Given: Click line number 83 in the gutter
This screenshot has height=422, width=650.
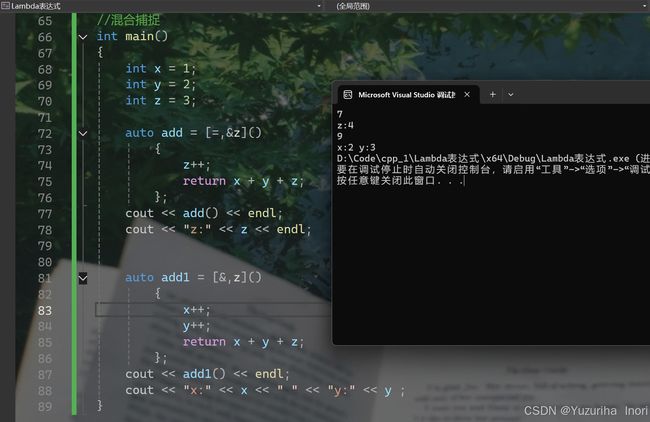Looking at the screenshot, I should (x=45, y=310).
